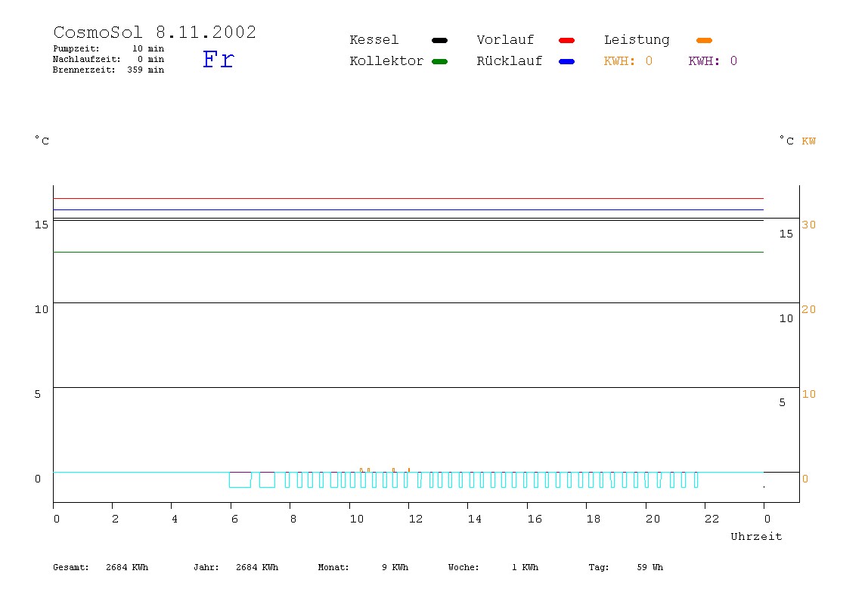Click the 6 hour tick label

pos(234,519)
